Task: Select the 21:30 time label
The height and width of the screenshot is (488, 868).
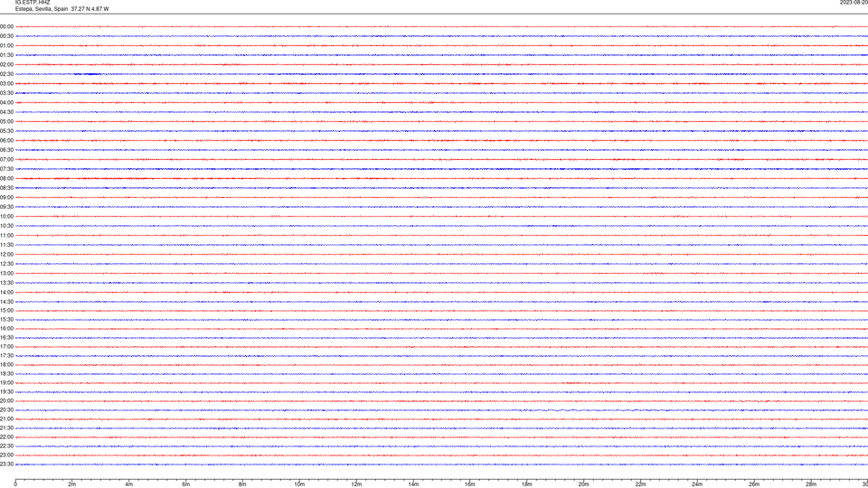Action: [6, 428]
